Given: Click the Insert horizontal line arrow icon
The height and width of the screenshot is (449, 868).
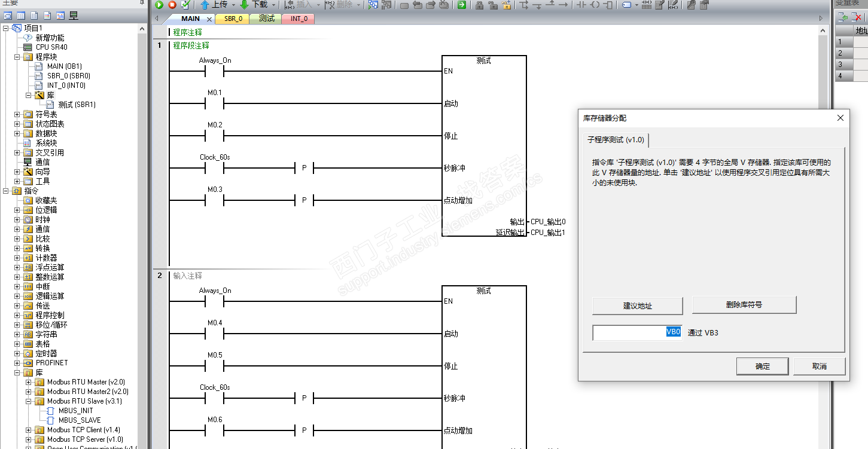Looking at the screenshot, I should pos(563,5).
